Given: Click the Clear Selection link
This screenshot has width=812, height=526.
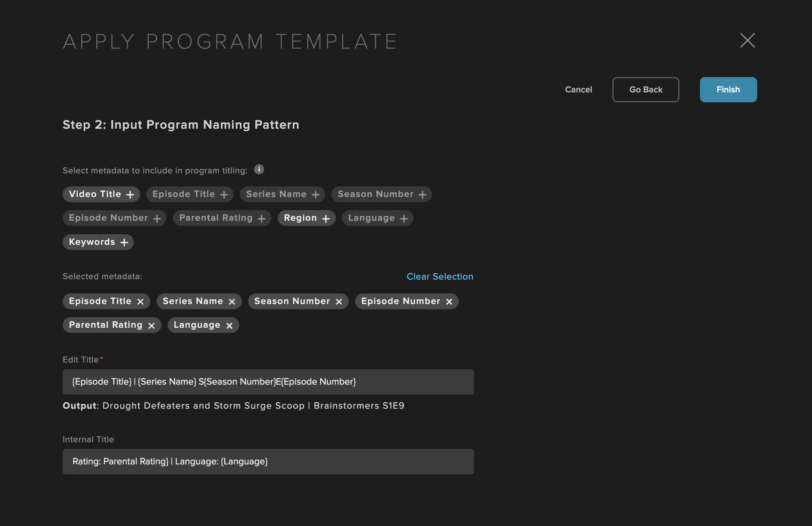Looking at the screenshot, I should pyautogui.click(x=440, y=276).
